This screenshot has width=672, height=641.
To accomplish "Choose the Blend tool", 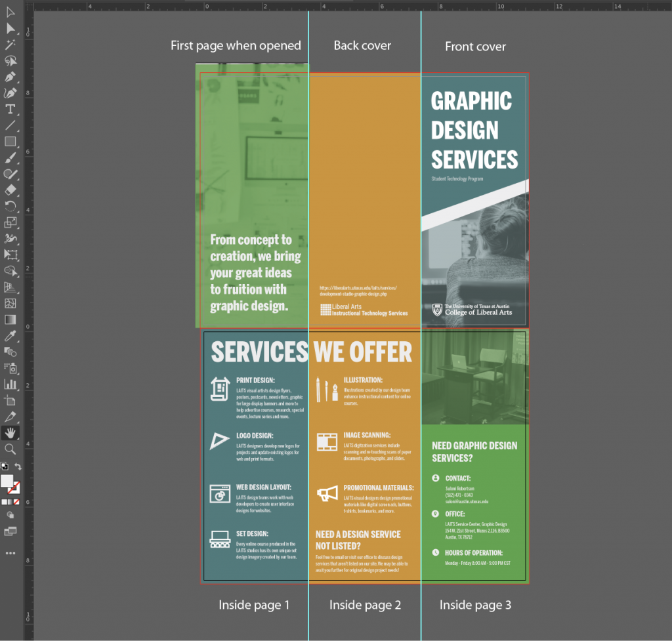I will (x=10, y=352).
